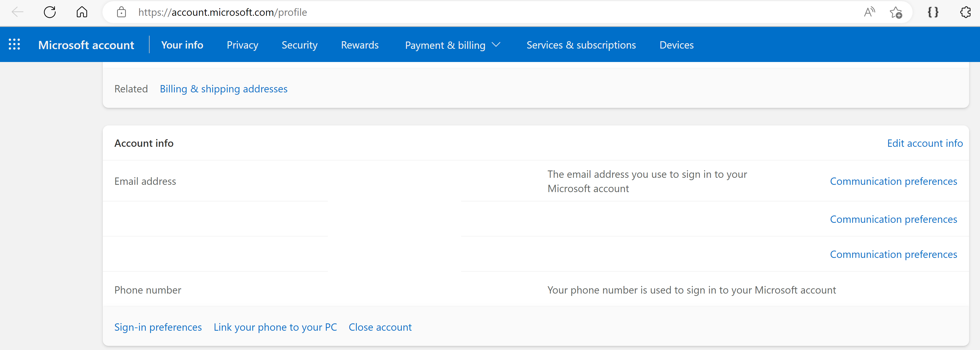This screenshot has height=350, width=980.
Task: Open the Rewards tab
Action: click(x=359, y=45)
